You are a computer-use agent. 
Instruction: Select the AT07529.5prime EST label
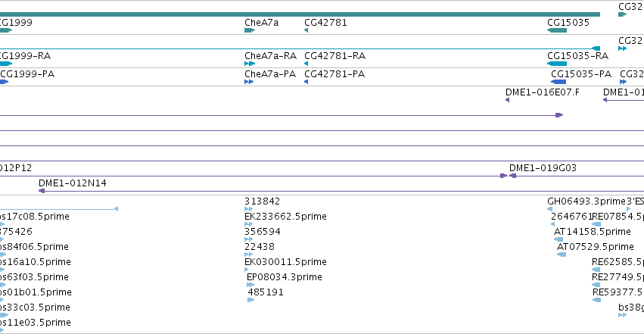point(595,247)
